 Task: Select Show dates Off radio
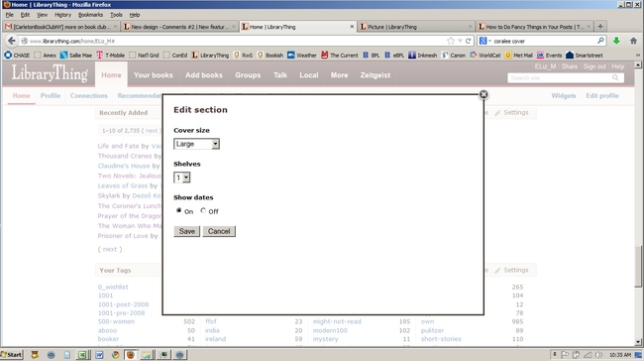(203, 210)
